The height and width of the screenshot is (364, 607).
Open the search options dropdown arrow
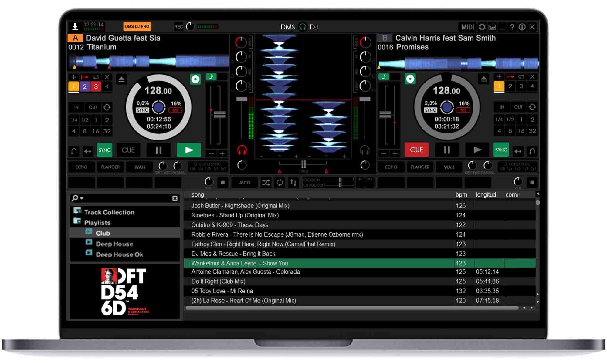pyautogui.click(x=82, y=198)
